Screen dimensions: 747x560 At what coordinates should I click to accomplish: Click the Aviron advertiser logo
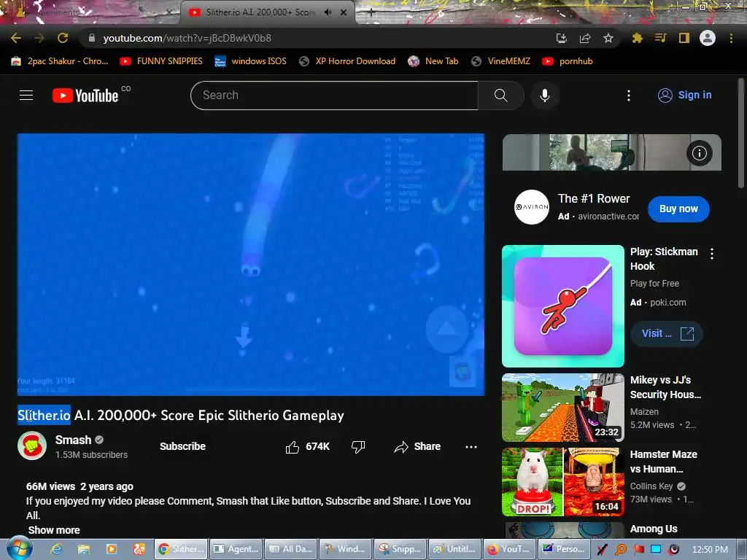[x=532, y=207]
